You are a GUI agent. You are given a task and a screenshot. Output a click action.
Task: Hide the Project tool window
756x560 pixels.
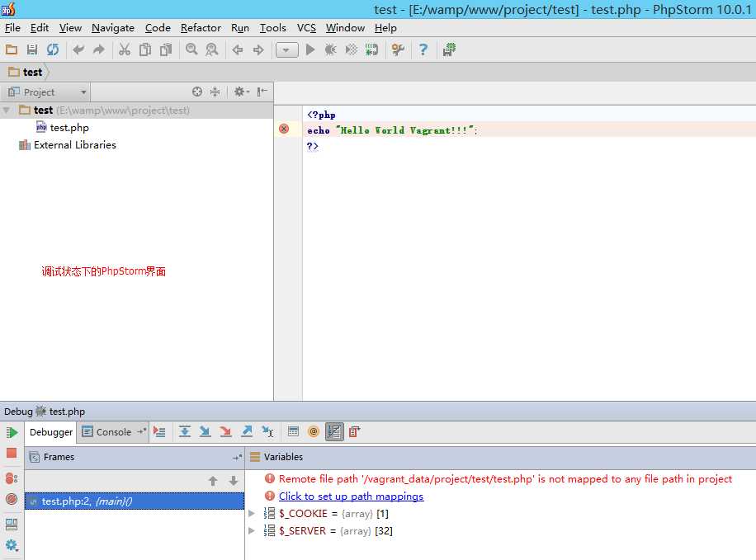(x=262, y=92)
